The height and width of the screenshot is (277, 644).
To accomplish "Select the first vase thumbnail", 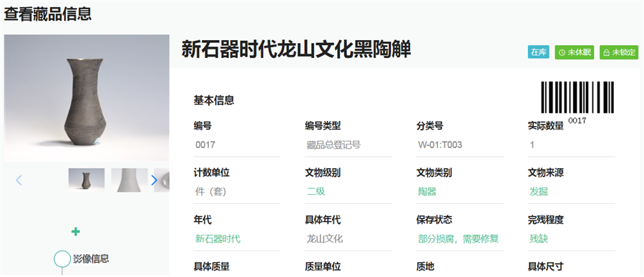I will tap(87, 180).
